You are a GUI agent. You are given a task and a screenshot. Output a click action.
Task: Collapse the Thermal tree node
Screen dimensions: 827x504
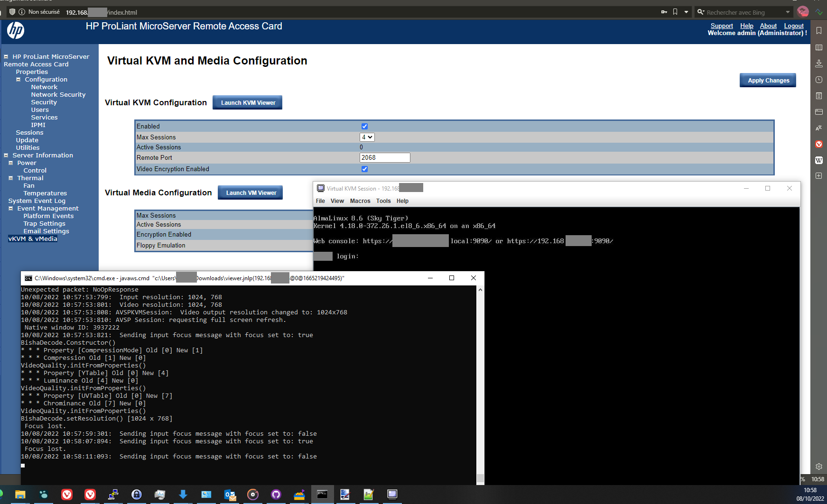tap(11, 178)
